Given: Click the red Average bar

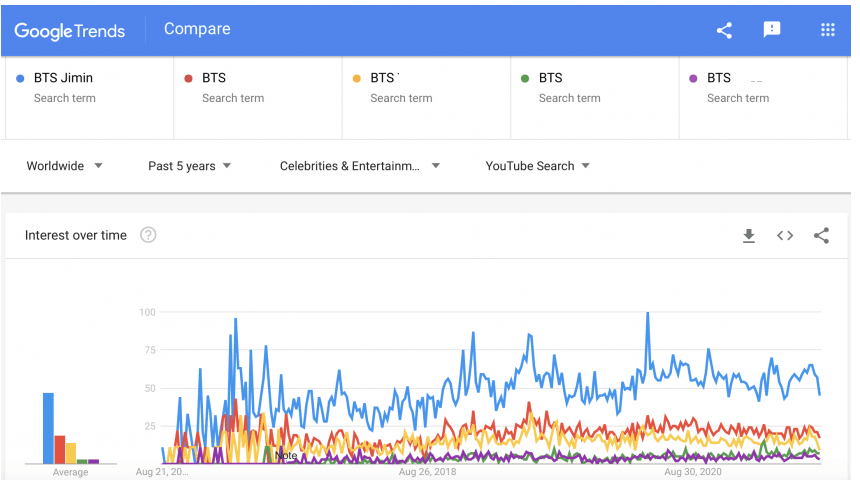Looking at the screenshot, I should coord(60,450).
